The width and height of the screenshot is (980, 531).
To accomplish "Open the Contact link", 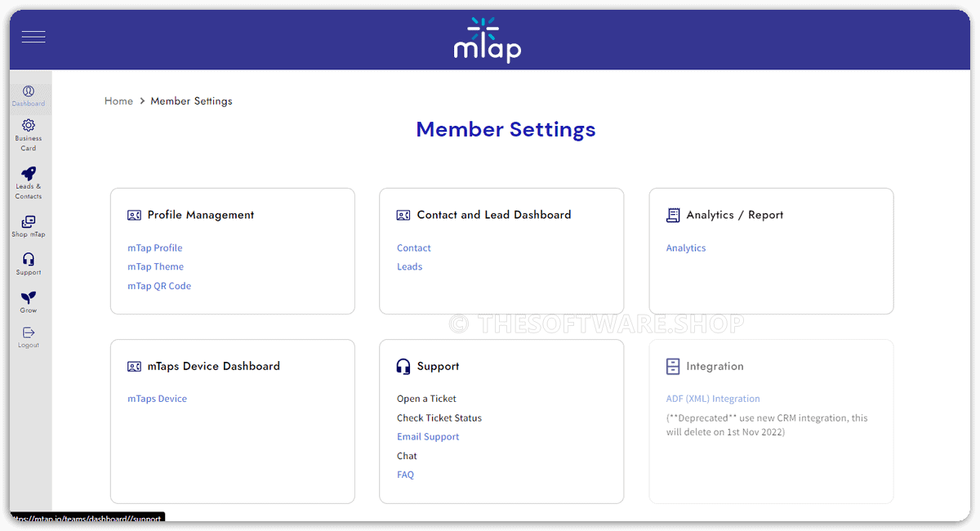I will pos(414,248).
